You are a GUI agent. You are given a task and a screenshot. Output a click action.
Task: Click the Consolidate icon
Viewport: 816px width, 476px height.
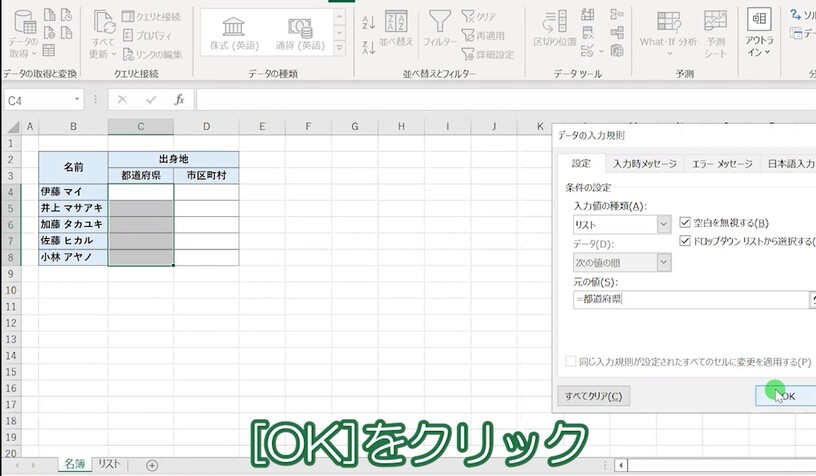pyautogui.click(x=617, y=15)
